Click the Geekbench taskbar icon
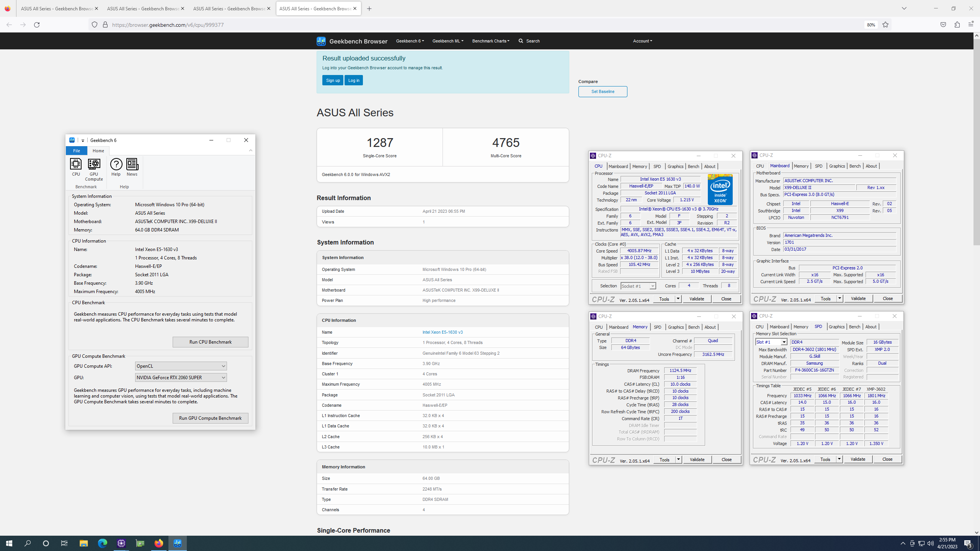 point(178,543)
